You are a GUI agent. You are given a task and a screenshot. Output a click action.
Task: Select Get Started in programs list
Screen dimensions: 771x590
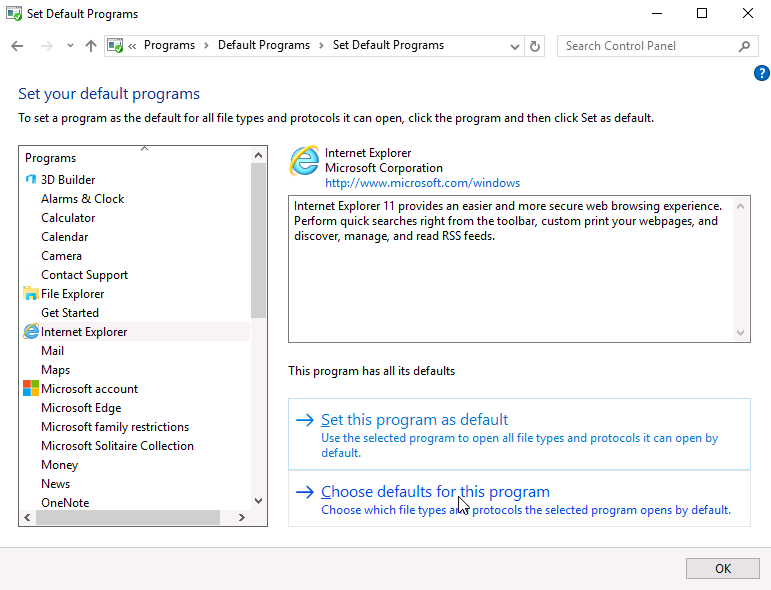pyautogui.click(x=70, y=313)
